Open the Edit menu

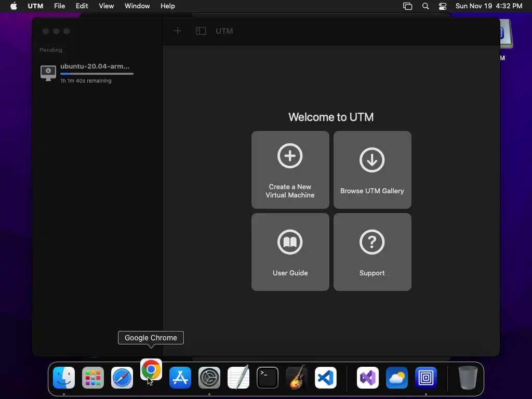[82, 6]
